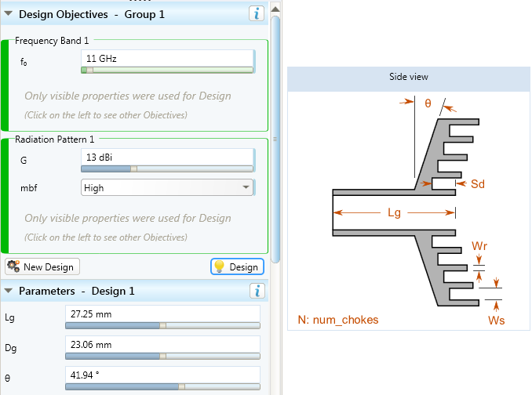Click the θ angle slider handle
The image size is (532, 395).
[x=182, y=386]
